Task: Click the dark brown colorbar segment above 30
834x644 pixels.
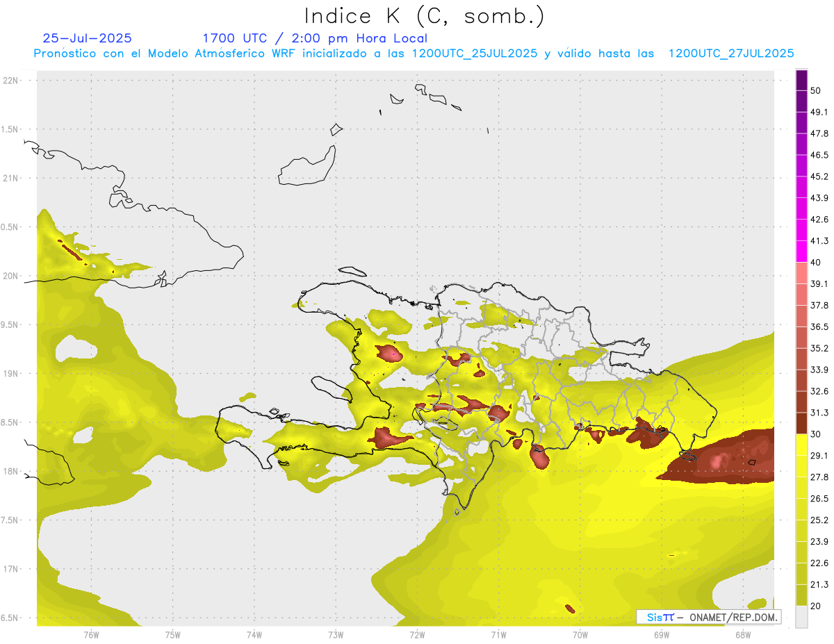Action: pos(802,424)
